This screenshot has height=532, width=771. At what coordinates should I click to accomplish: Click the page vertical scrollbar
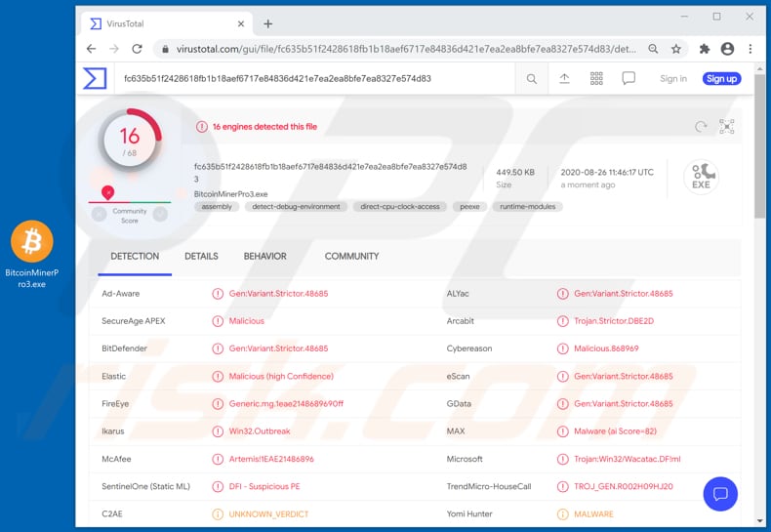(x=760, y=146)
